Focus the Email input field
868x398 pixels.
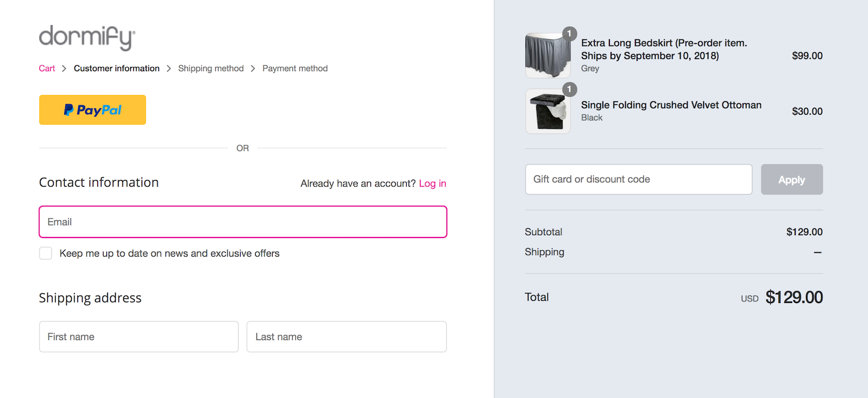click(x=243, y=222)
